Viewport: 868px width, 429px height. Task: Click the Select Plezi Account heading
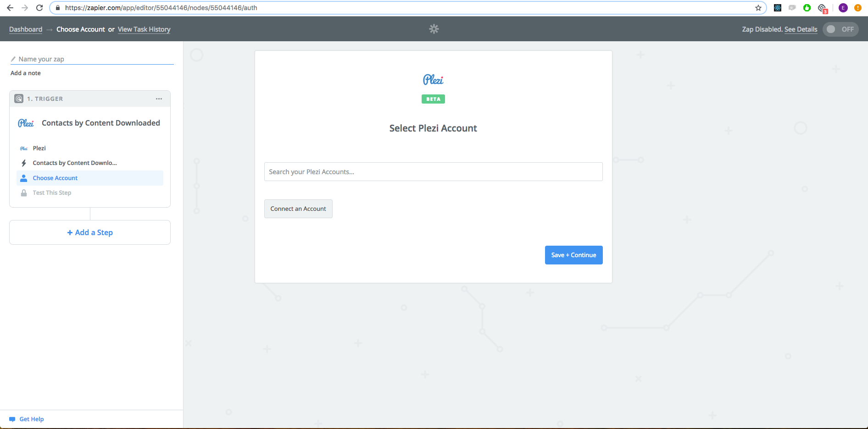[x=433, y=128]
